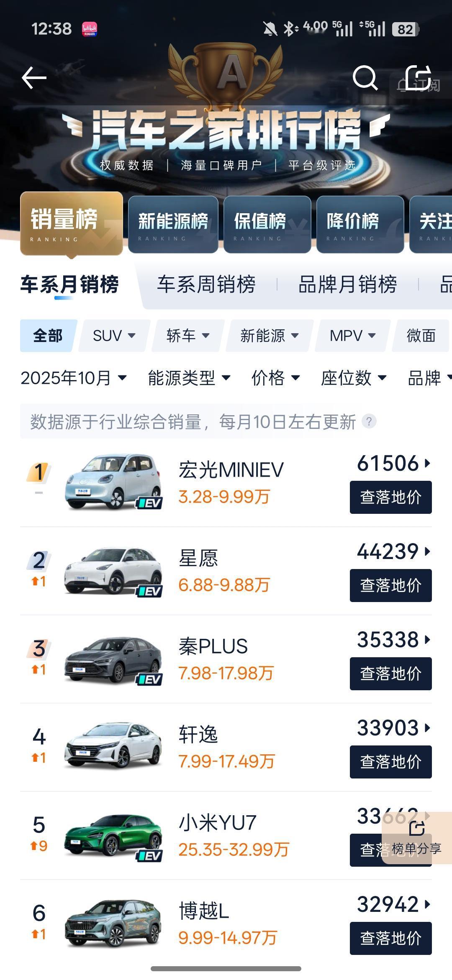The image size is (452, 980).
Task: Expand the 2025年10月 month selector
Action: (73, 379)
